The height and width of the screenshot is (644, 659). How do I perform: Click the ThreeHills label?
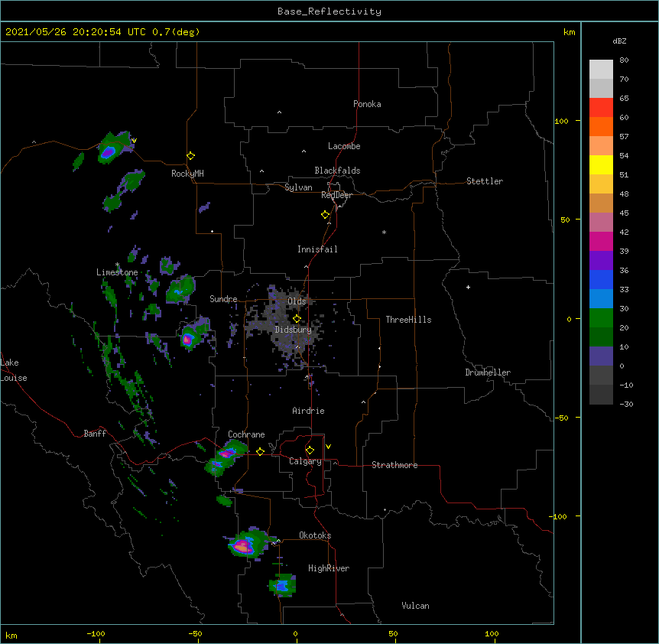pos(408,320)
